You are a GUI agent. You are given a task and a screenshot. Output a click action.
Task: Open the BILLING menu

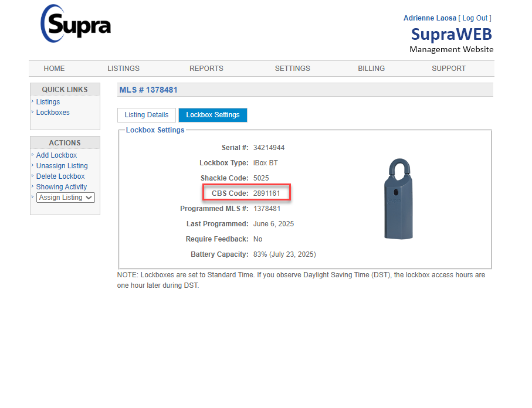[371, 69]
